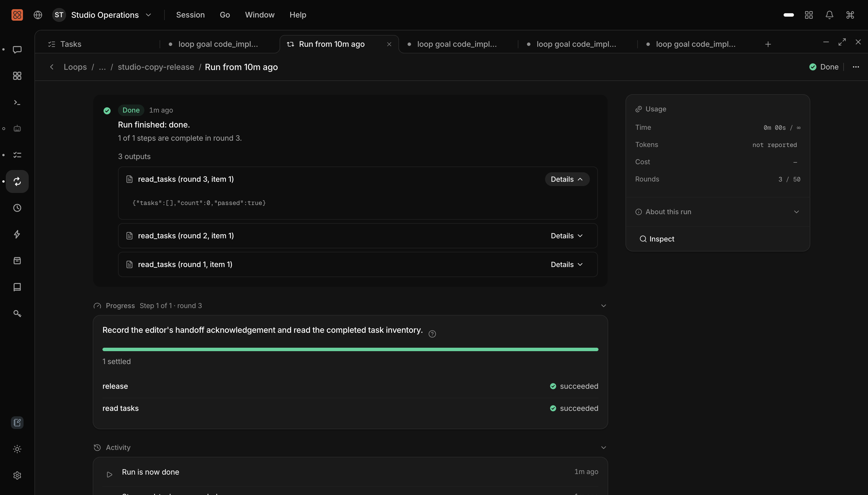This screenshot has height=495, width=868.
Task: Select the robot agent sidebar icon
Action: pyautogui.click(x=17, y=129)
